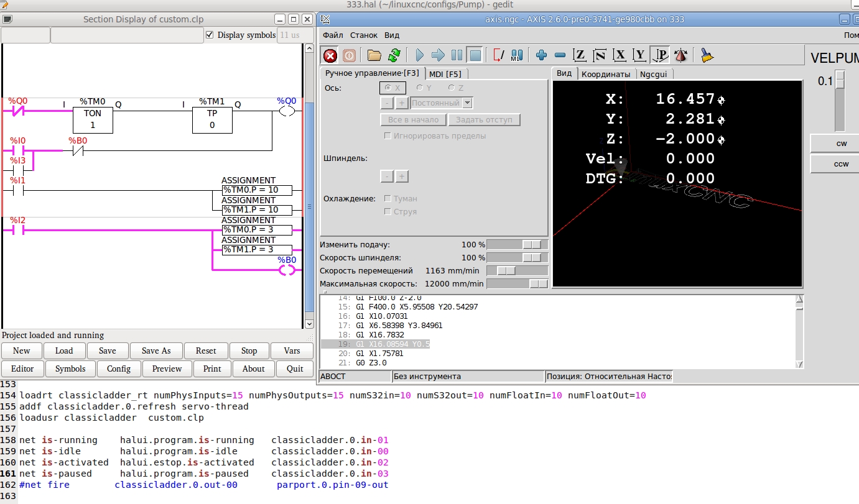859x504 pixels.
Task: Toggle the emergency stop button in AXIS
Action: point(330,55)
